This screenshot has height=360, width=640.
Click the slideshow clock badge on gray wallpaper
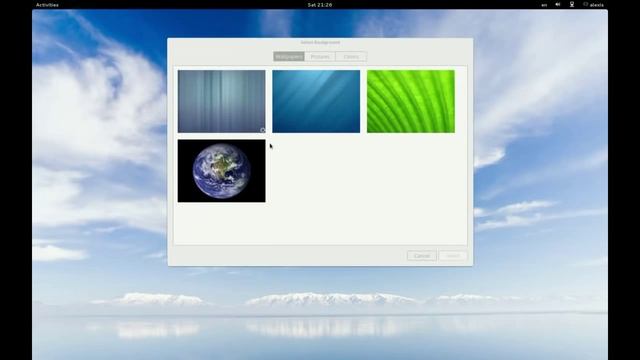[262, 130]
